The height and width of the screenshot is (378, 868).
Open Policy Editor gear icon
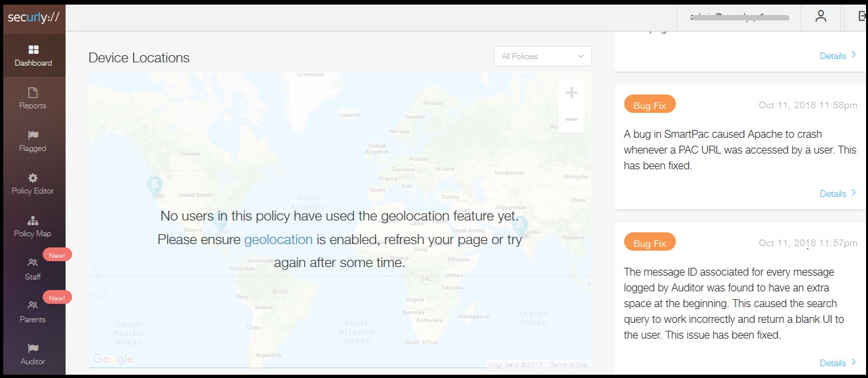tap(33, 178)
